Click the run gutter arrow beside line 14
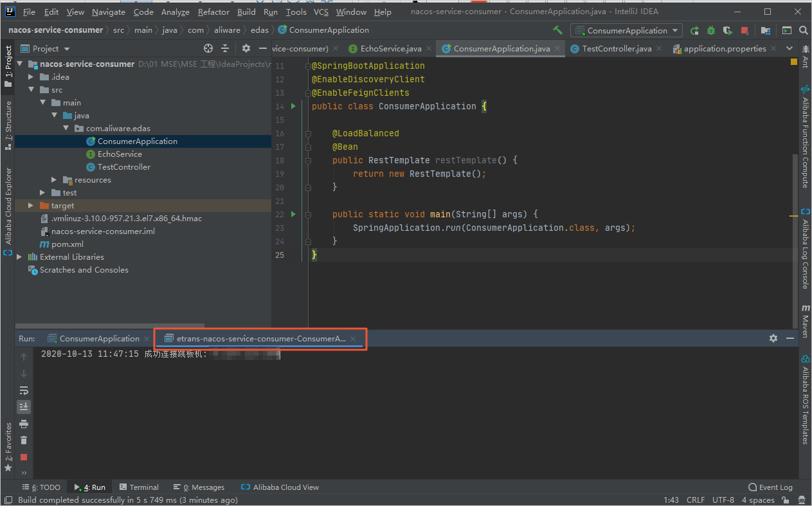The width and height of the screenshot is (812, 506). coord(293,106)
